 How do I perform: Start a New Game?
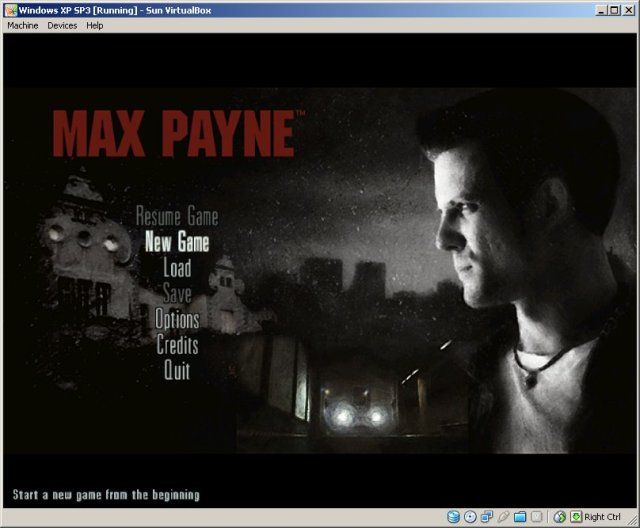click(176, 242)
